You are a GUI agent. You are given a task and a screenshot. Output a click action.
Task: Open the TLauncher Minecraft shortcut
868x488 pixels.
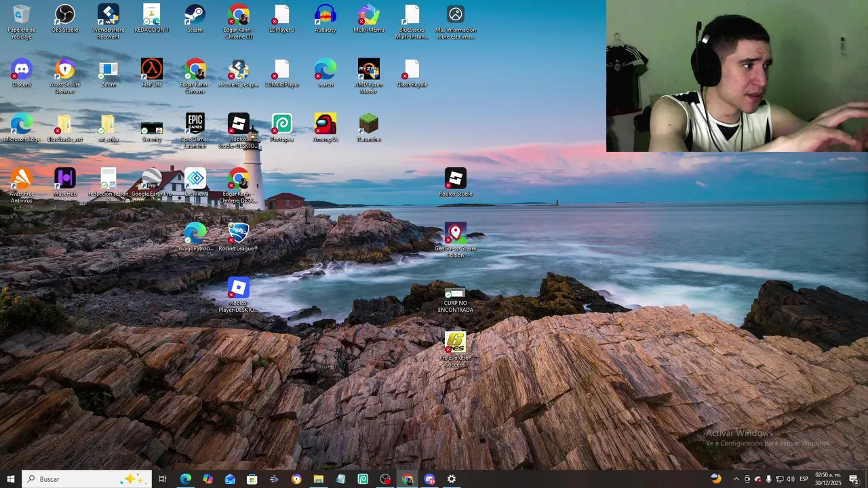[369, 127]
